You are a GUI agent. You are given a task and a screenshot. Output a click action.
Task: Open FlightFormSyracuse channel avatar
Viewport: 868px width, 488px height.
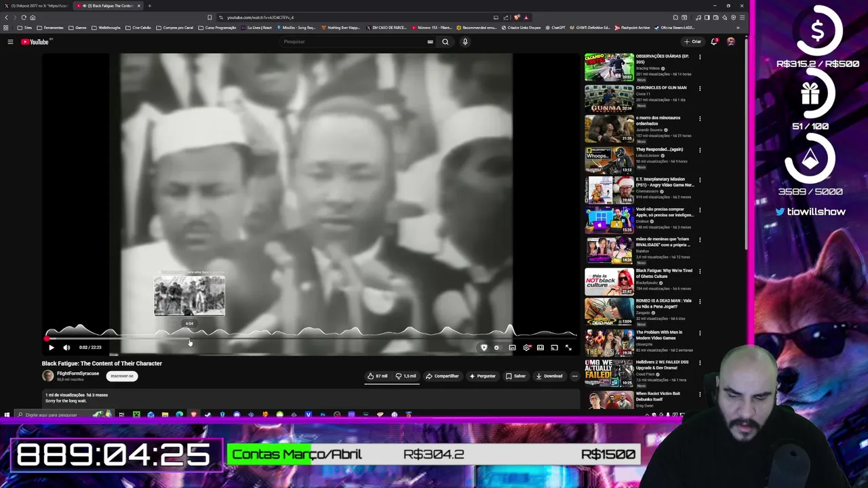47,376
